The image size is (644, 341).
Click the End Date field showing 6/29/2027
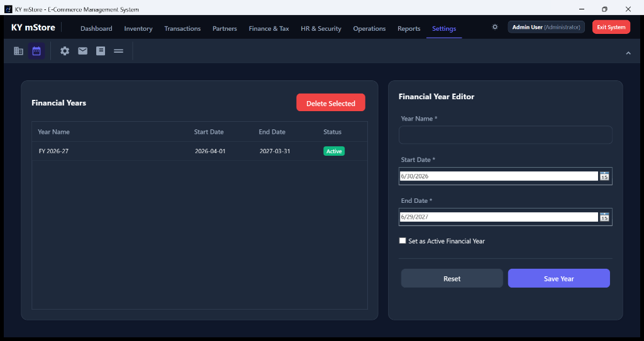pos(499,217)
